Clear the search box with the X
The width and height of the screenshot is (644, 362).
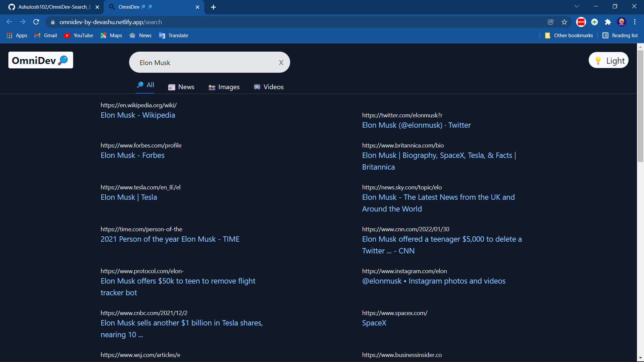281,63
